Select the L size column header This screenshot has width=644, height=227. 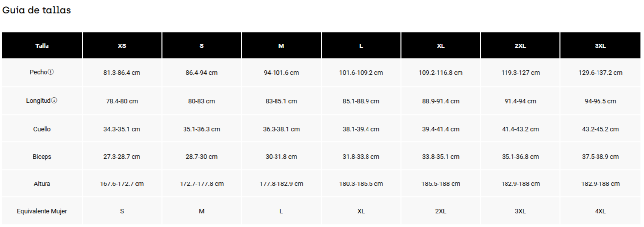(361, 46)
